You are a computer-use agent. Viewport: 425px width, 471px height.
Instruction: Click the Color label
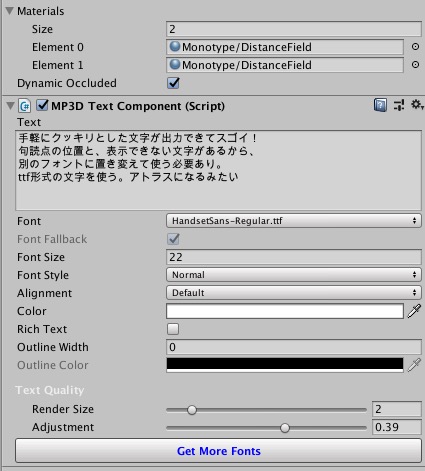(32, 311)
